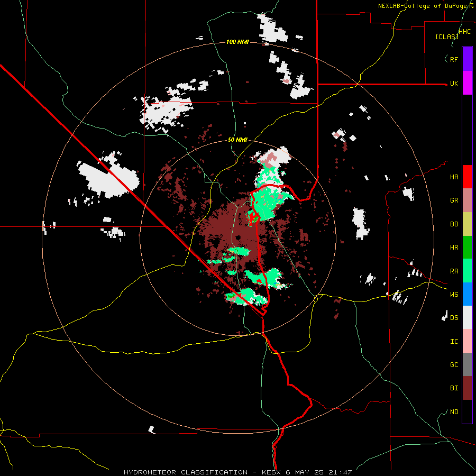Click the HYDROMETEOR CLASSIFICATION KESX title caption
476x476 pixels.
(237, 472)
